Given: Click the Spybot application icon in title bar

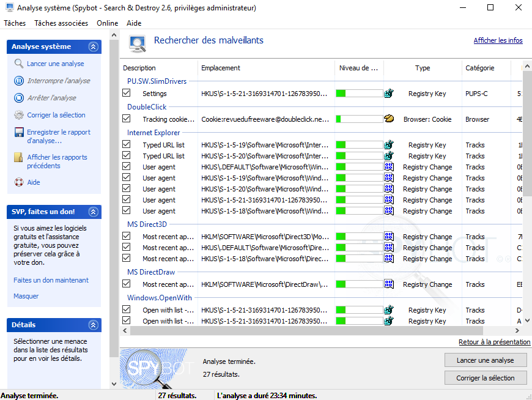Looking at the screenshot, I should click(10, 7).
